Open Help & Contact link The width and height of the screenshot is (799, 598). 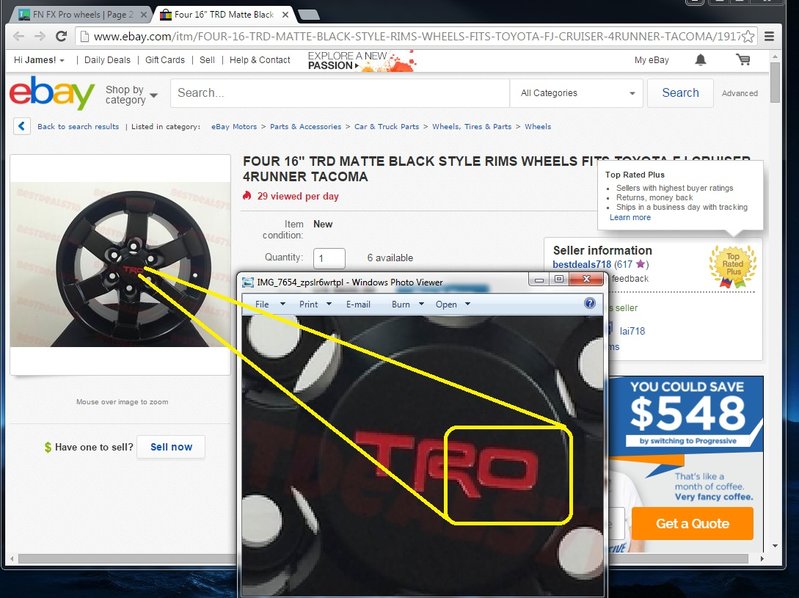click(x=260, y=60)
